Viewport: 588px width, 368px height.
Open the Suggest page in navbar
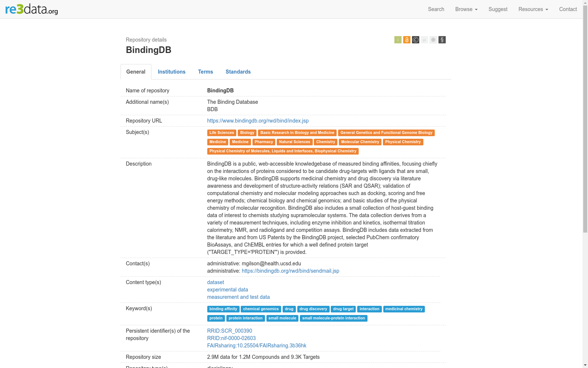[498, 9]
